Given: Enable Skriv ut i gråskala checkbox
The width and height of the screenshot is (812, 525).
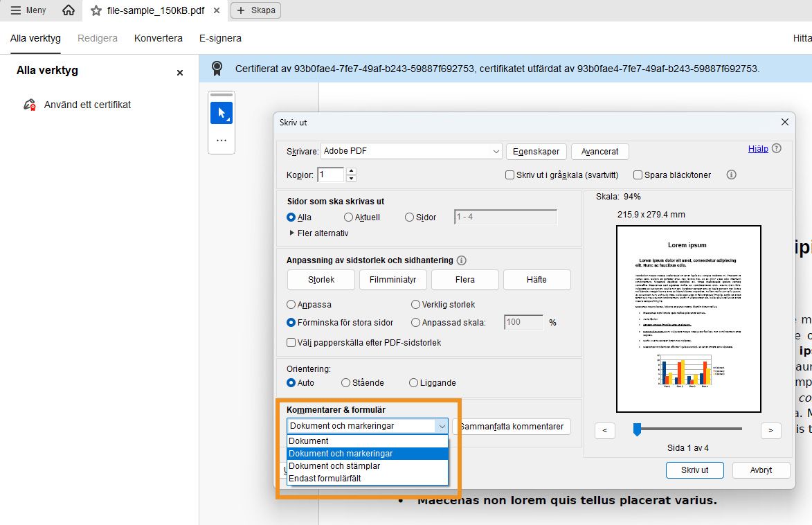Looking at the screenshot, I should (511, 175).
